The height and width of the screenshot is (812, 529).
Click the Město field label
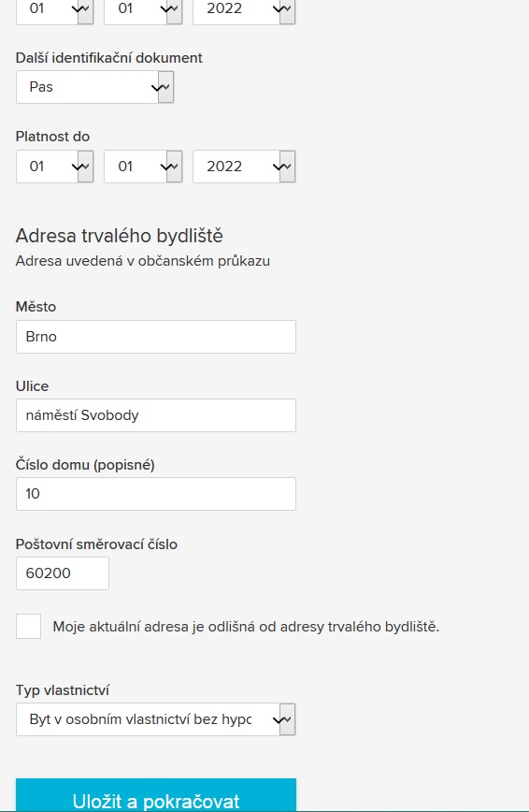point(36,307)
